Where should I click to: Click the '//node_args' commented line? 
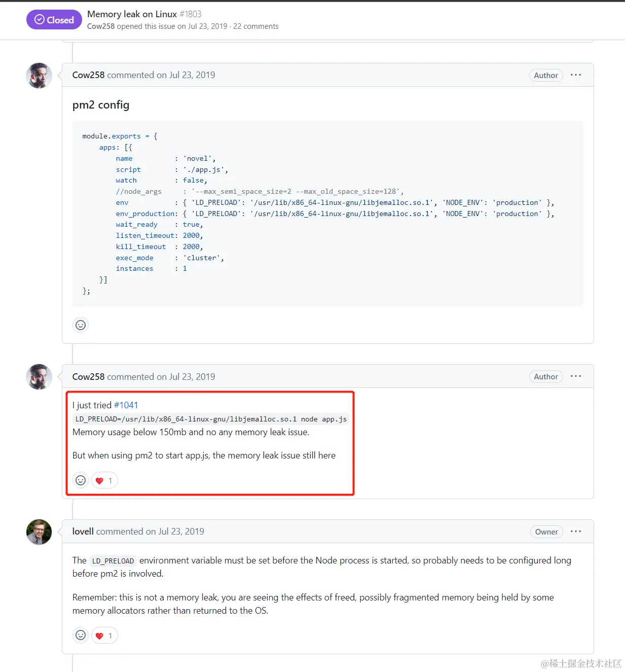coord(260,191)
